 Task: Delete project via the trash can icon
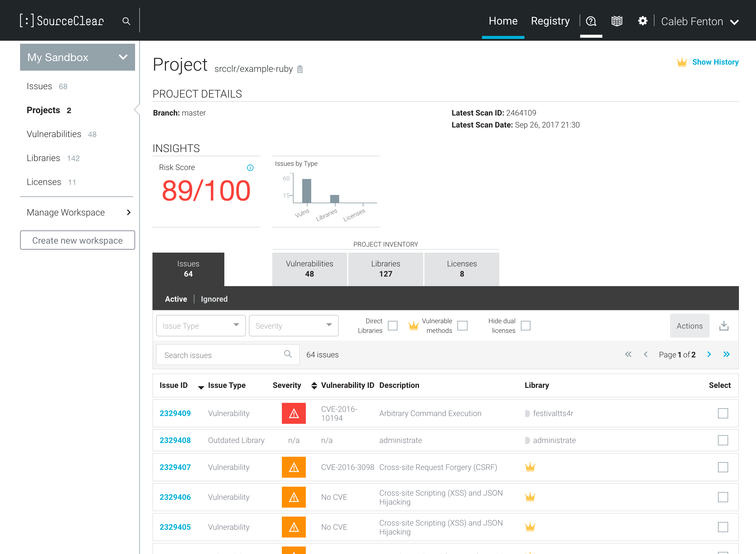pyautogui.click(x=300, y=69)
